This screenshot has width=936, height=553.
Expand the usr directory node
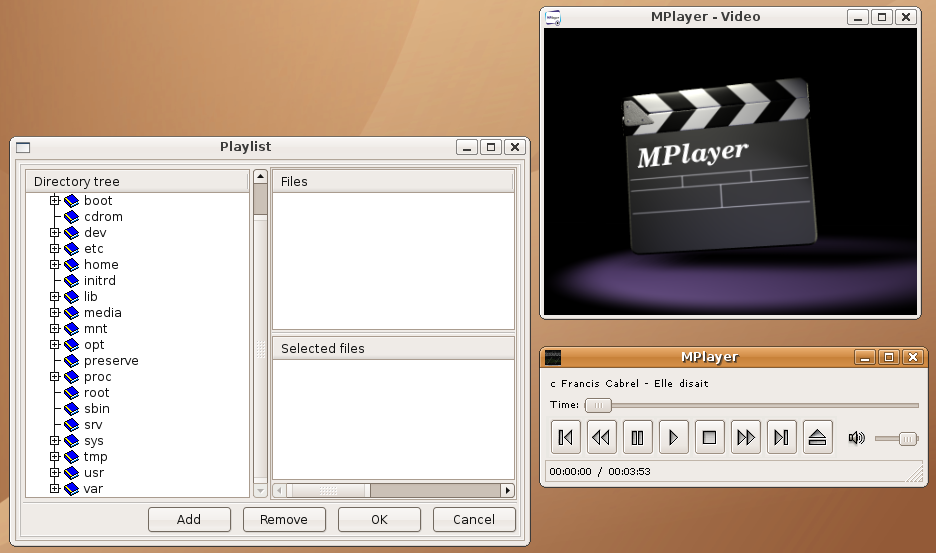click(x=54, y=472)
